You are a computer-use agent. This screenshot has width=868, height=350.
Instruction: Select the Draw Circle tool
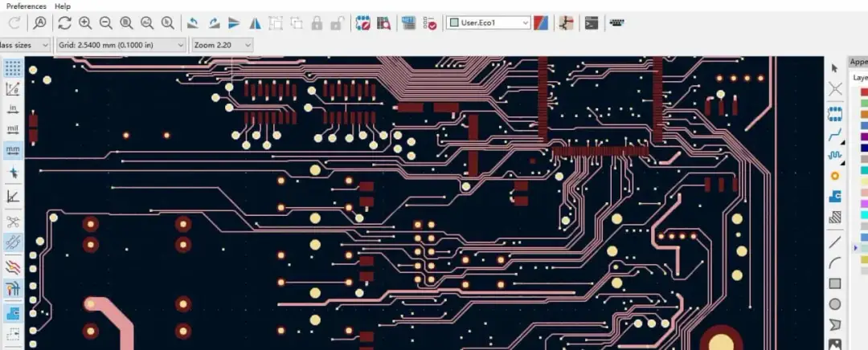click(x=835, y=304)
